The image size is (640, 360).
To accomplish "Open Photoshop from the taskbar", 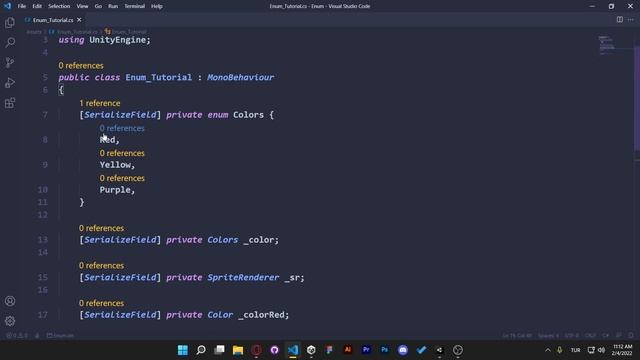I will [x=384, y=350].
